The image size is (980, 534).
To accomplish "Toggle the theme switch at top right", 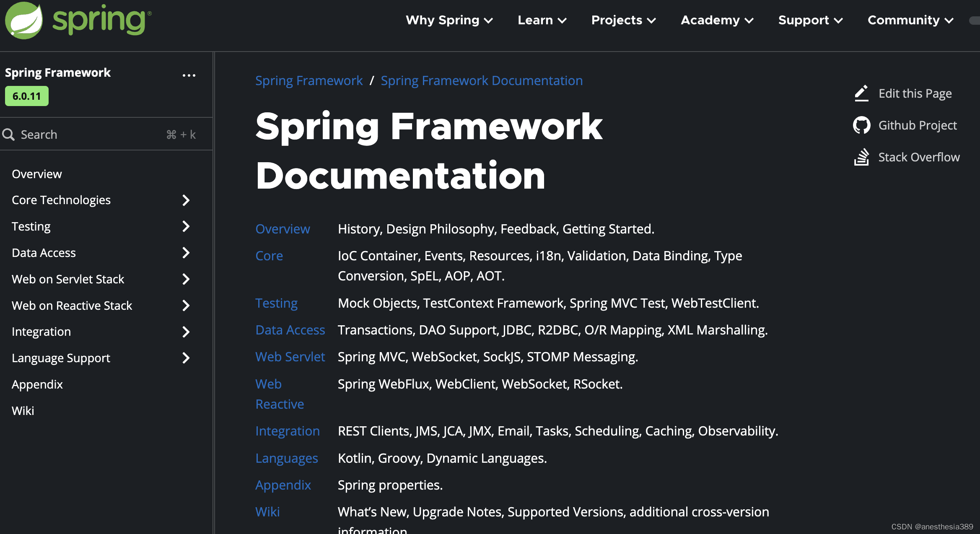I will [x=974, y=20].
